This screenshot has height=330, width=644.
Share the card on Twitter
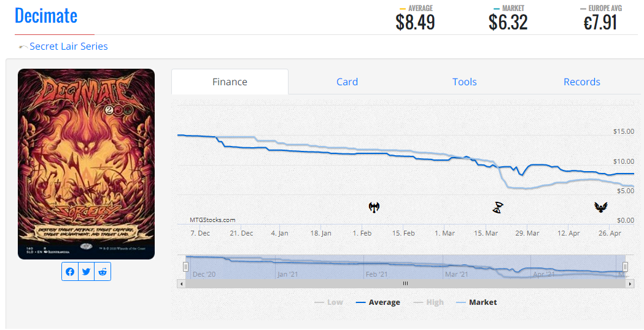click(x=86, y=272)
